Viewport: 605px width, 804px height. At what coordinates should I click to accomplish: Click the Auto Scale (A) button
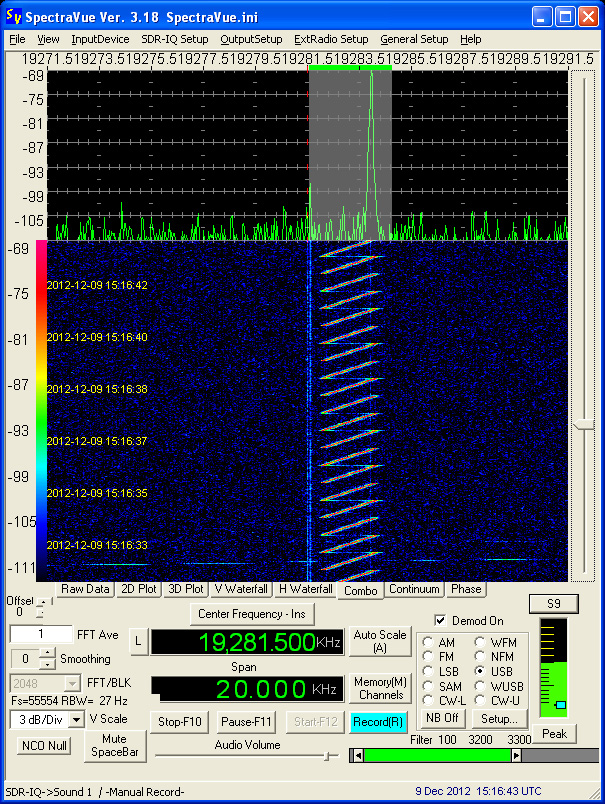point(380,641)
